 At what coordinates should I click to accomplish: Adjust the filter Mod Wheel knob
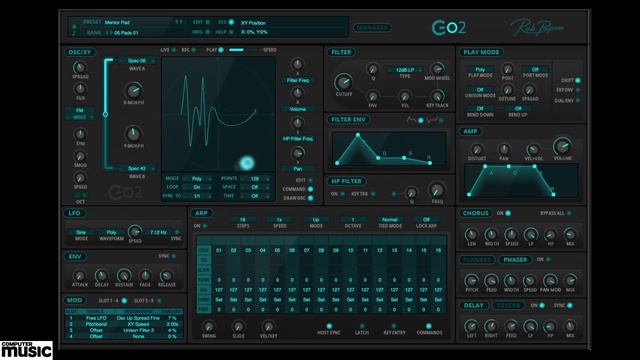coord(437,68)
